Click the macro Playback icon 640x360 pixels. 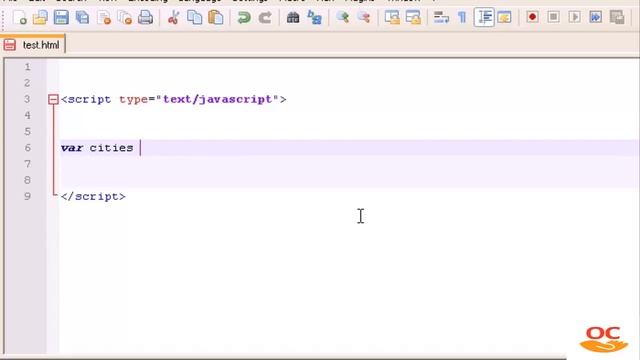575,17
